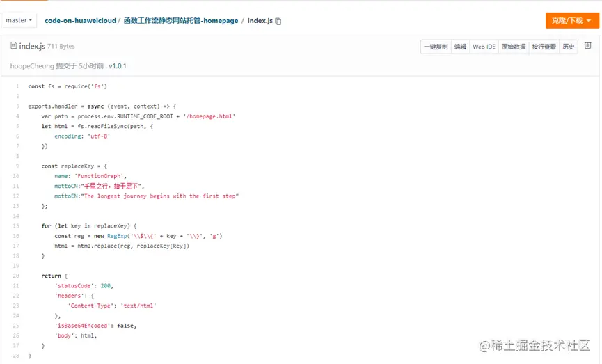Screen dimensions: 602x364
Task: Open the Web IDE button
Action: tap(484, 47)
